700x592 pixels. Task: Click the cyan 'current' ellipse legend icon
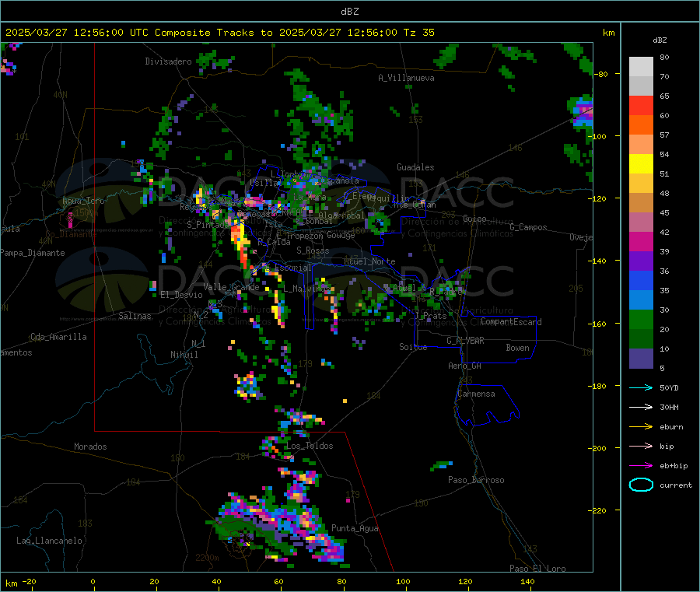pyautogui.click(x=641, y=485)
